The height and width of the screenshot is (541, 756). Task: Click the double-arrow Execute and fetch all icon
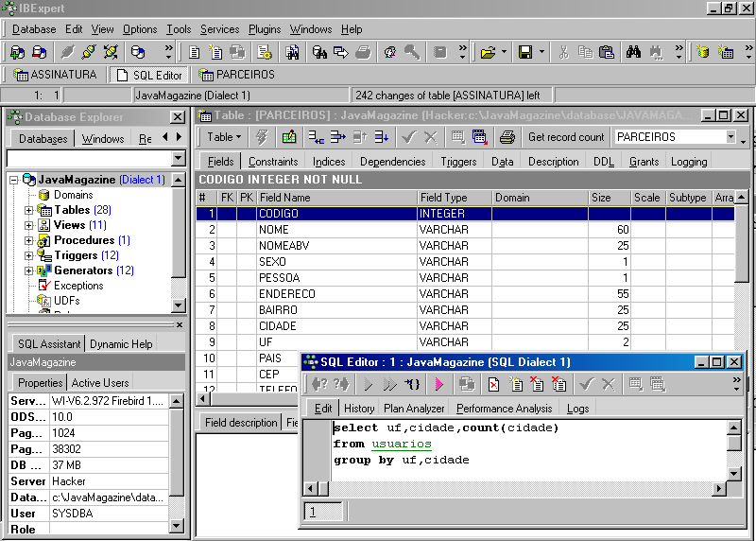click(390, 384)
